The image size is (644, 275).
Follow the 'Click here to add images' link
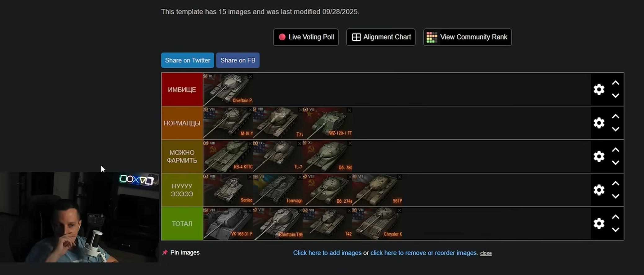(x=327, y=253)
